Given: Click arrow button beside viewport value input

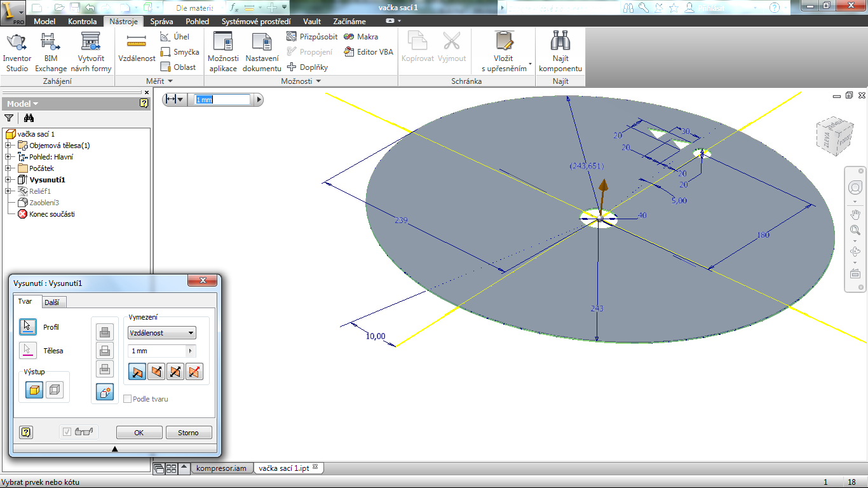Looking at the screenshot, I should (257, 100).
